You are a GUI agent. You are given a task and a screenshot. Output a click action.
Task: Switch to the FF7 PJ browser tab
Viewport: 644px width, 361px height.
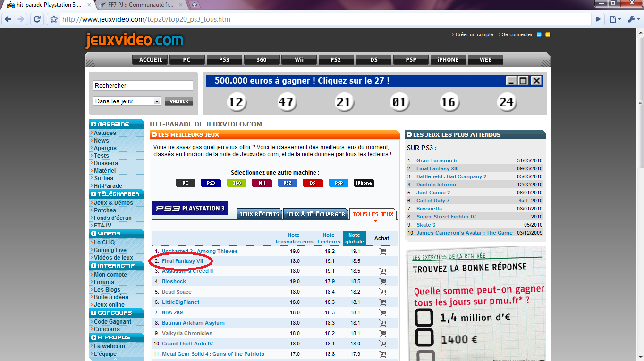pos(140,5)
